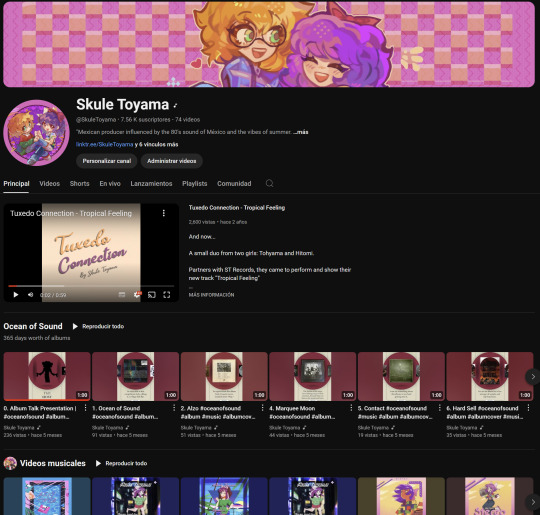Click the 4. Marquee Moon video title
This screenshot has height=515, width=540.
(x=302, y=412)
